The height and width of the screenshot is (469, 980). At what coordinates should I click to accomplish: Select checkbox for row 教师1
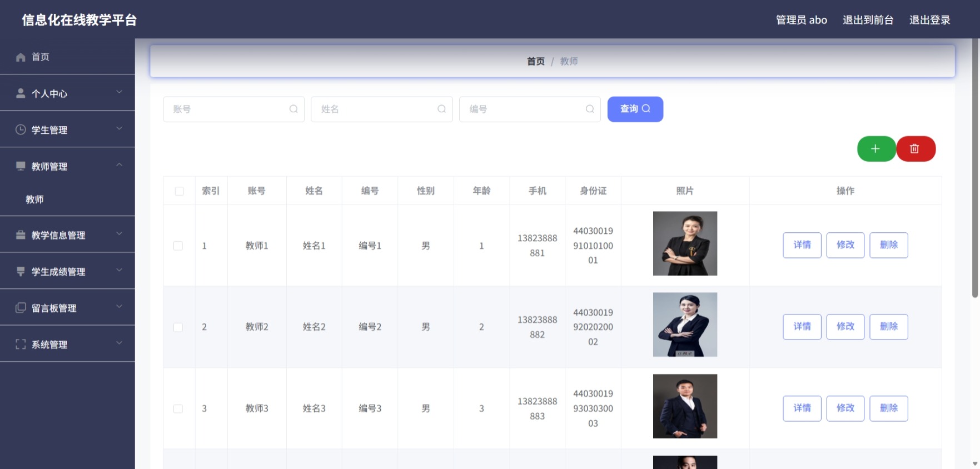178,246
